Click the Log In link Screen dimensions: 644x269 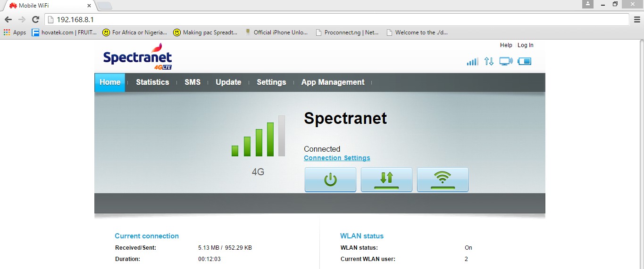526,45
